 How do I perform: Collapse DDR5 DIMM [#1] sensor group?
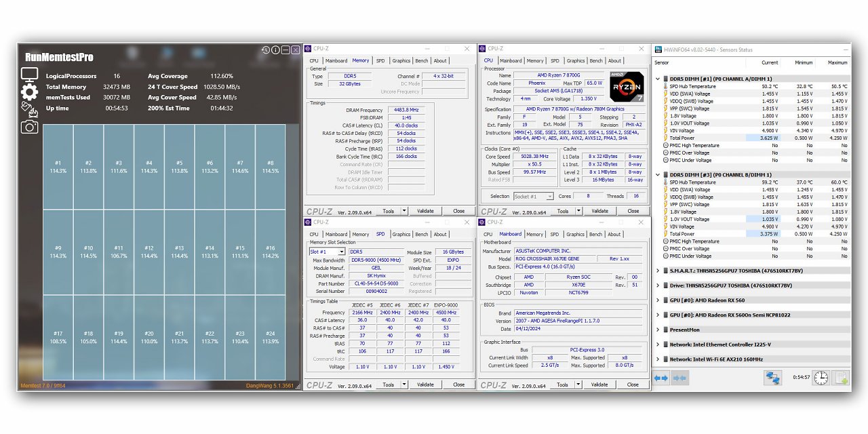pos(658,79)
